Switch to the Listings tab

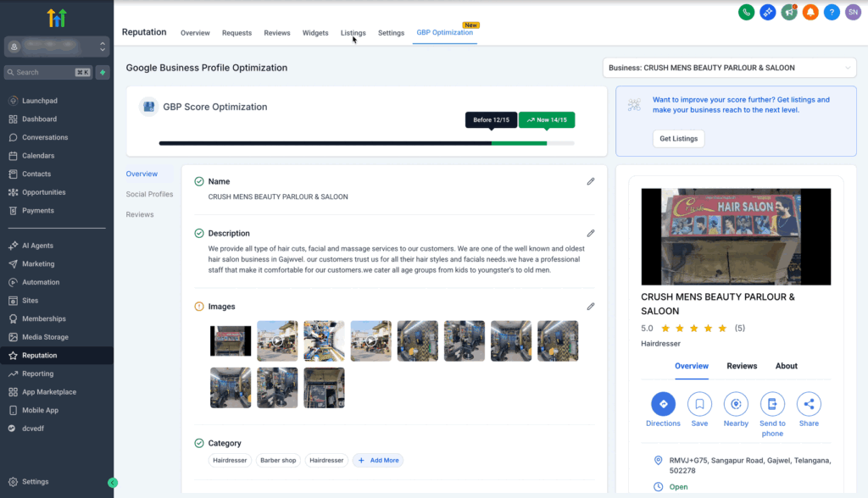pyautogui.click(x=353, y=33)
